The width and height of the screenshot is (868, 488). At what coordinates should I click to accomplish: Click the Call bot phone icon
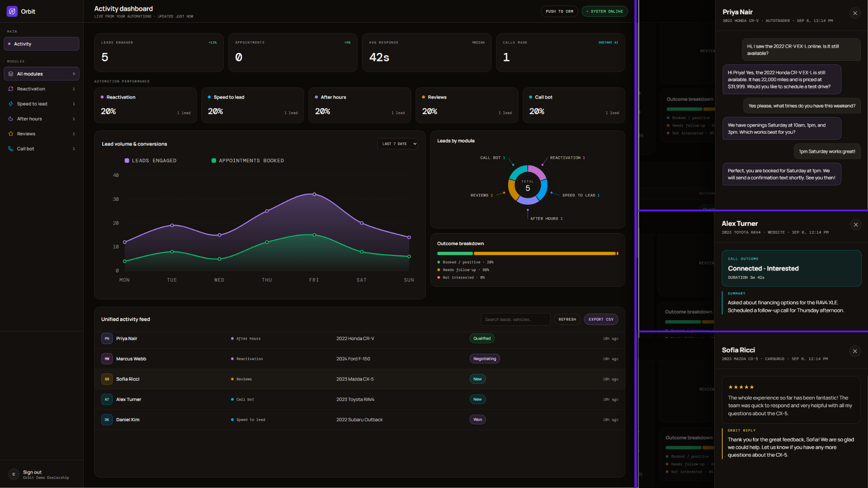11,149
